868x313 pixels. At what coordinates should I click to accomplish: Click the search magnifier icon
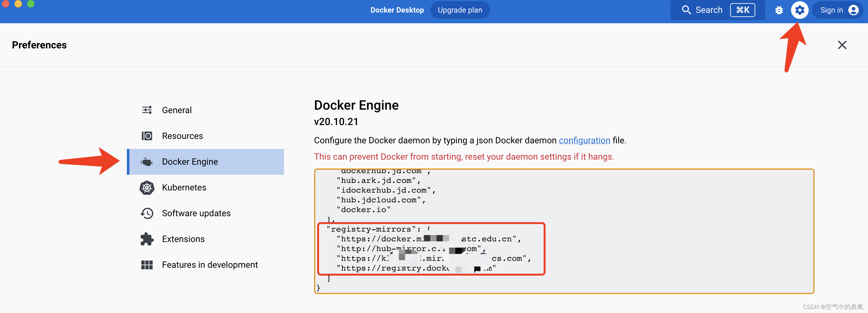click(686, 10)
